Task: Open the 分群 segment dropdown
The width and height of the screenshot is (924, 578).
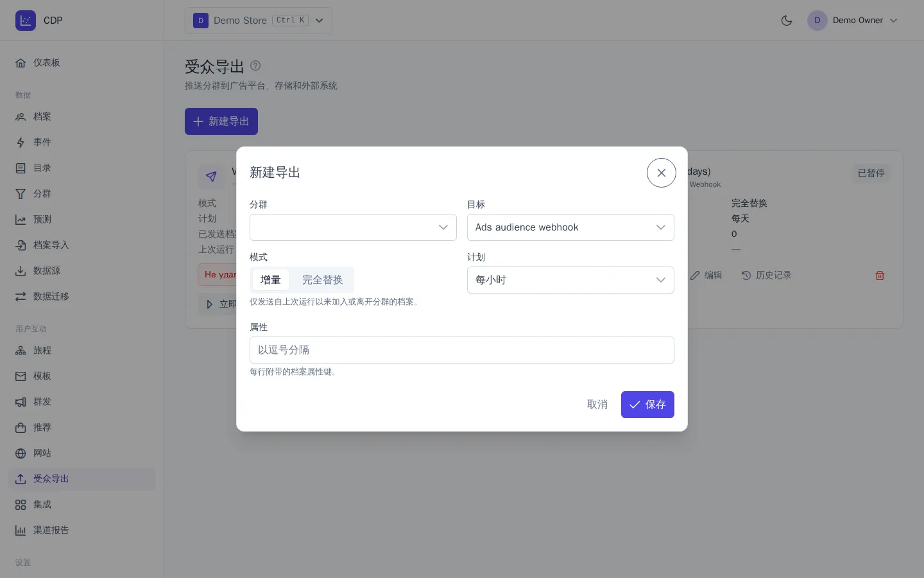Action: (353, 227)
